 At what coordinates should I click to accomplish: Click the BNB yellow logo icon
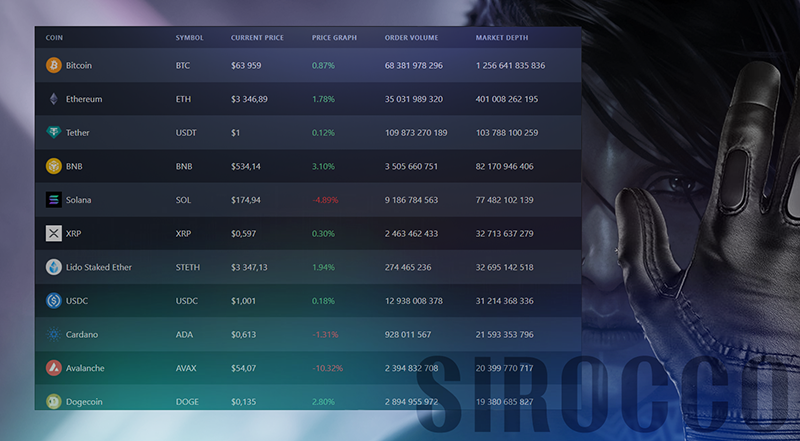click(x=54, y=166)
